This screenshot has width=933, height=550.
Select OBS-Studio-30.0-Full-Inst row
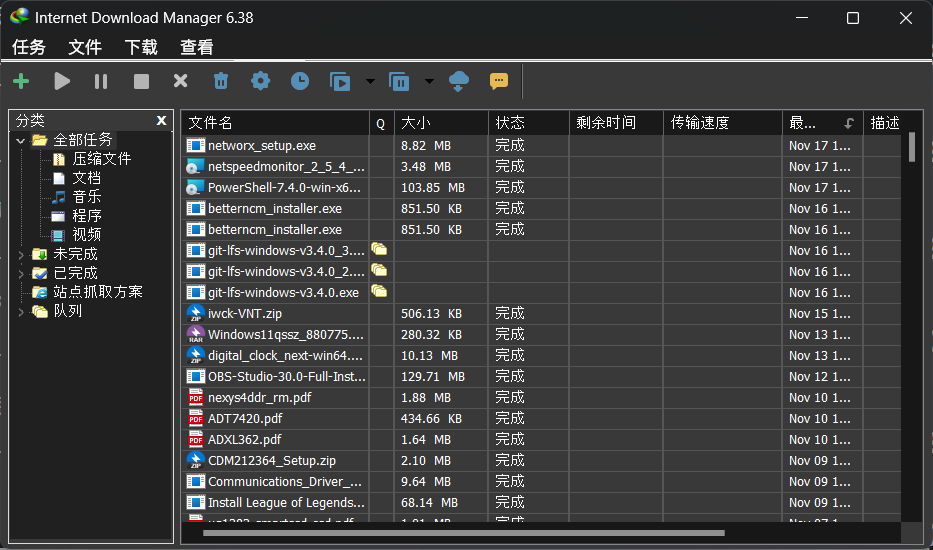(x=541, y=376)
